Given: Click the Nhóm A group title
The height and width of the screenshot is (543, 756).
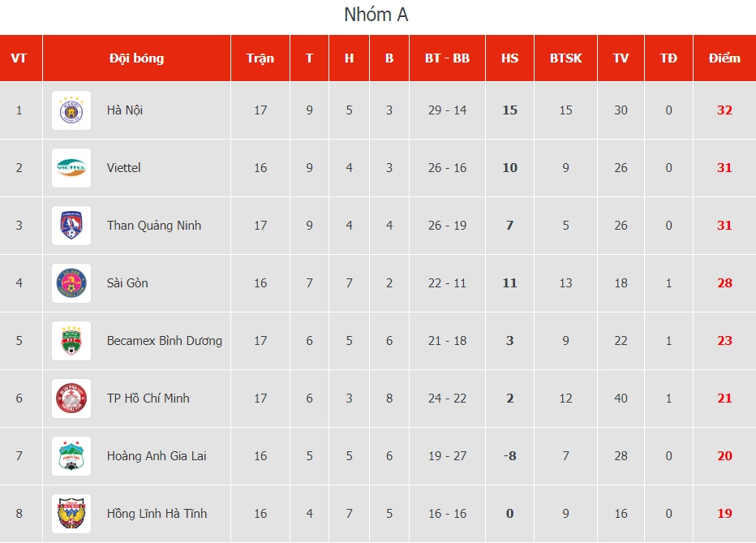Looking at the screenshot, I should point(376,15).
